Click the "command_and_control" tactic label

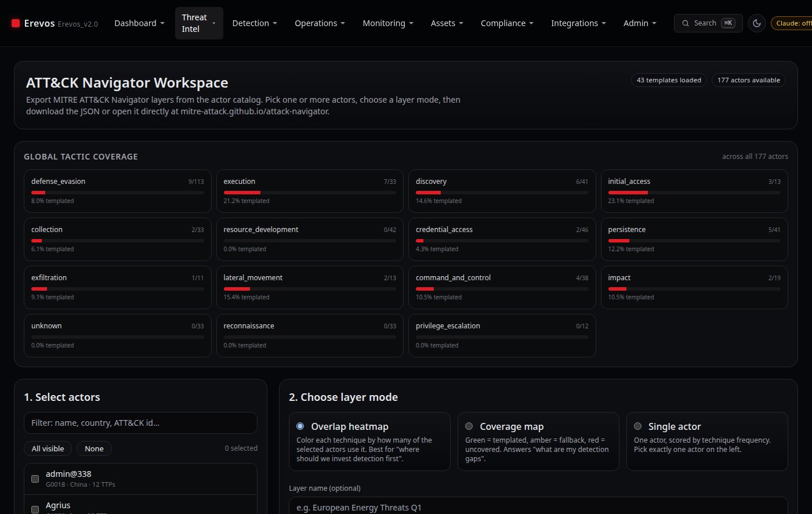click(453, 278)
